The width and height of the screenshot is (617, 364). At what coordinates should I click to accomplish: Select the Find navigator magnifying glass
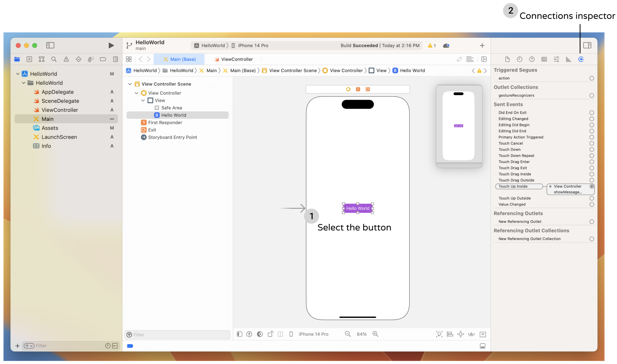tap(54, 59)
